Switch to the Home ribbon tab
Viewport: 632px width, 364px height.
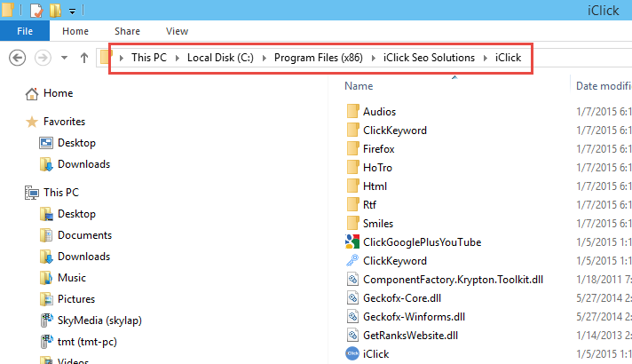coord(75,31)
